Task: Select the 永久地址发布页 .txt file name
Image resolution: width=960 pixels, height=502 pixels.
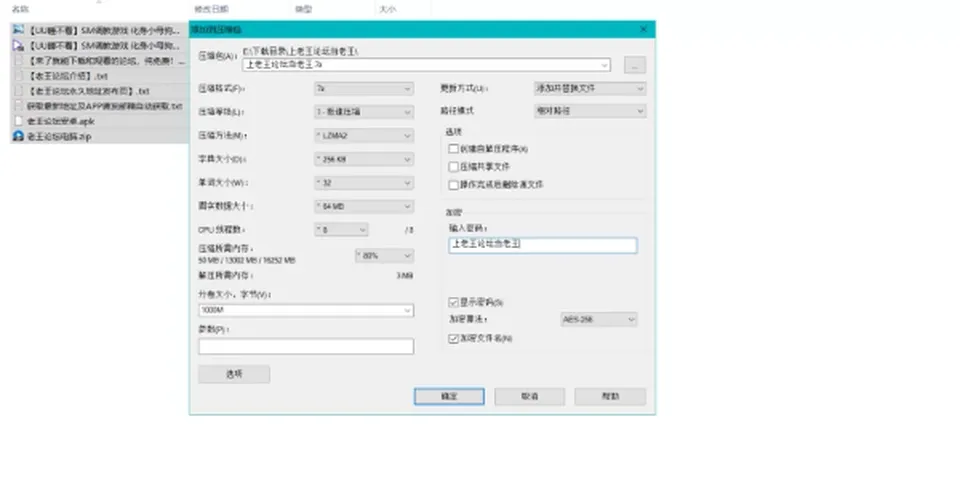Action: [x=88, y=91]
